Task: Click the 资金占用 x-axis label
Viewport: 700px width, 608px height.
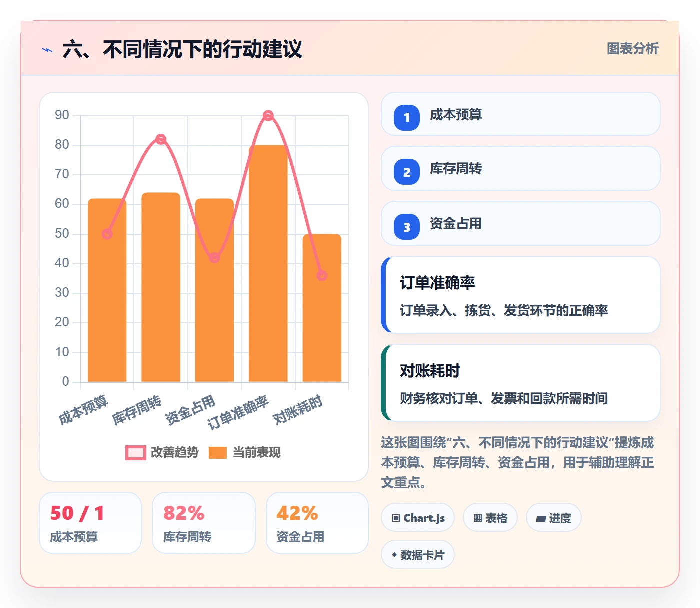Action: coord(190,410)
